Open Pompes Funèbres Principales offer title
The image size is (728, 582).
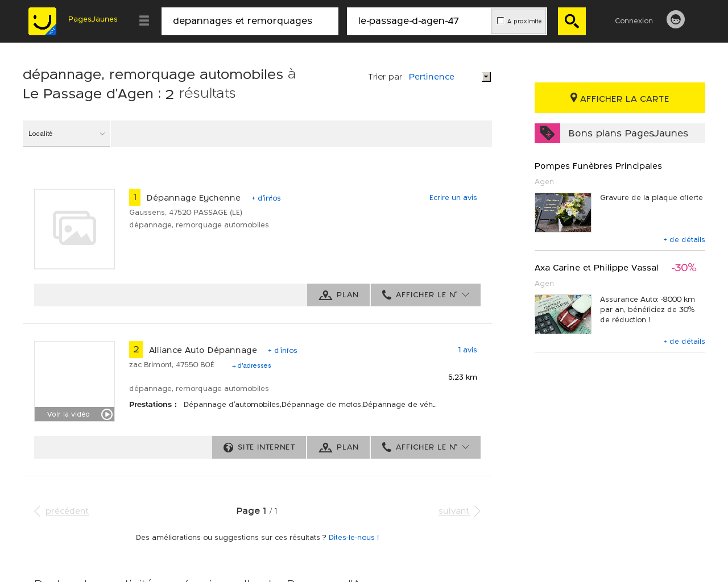point(598,166)
